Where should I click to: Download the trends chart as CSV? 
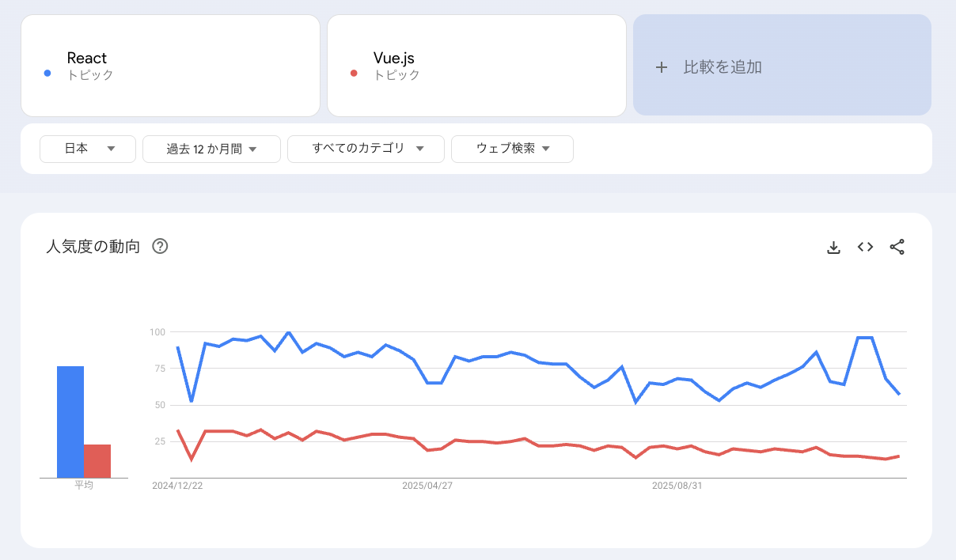point(833,247)
